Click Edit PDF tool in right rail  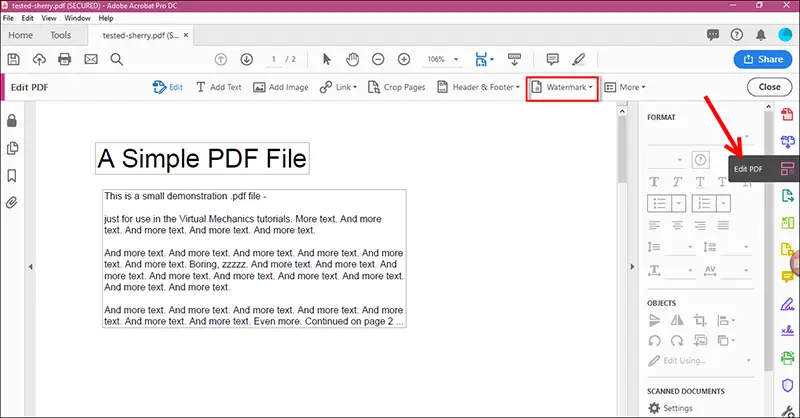point(787,169)
